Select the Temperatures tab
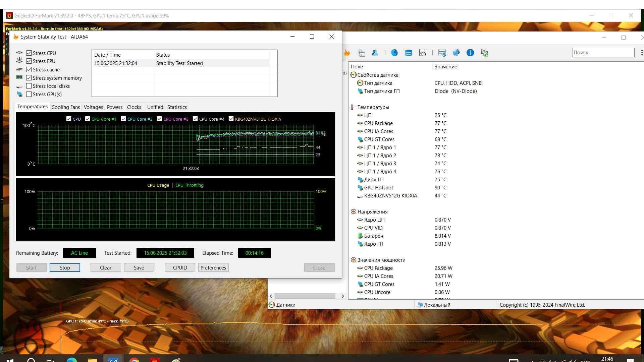 point(33,107)
